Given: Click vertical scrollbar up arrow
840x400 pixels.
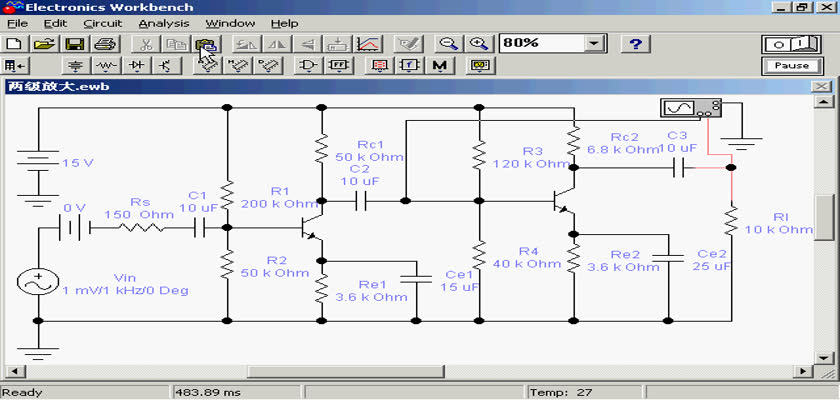Looking at the screenshot, I should pyautogui.click(x=823, y=102).
